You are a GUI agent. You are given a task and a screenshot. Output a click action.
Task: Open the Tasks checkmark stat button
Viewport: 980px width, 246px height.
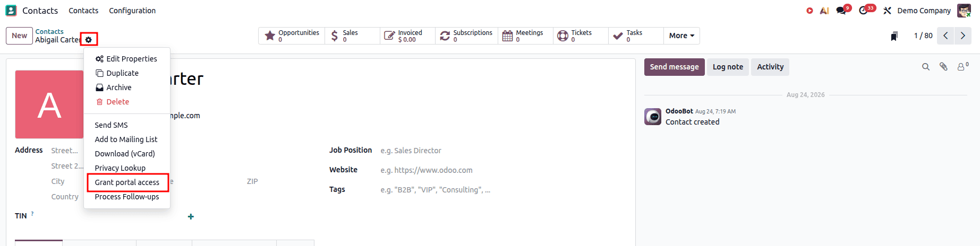[x=636, y=36]
